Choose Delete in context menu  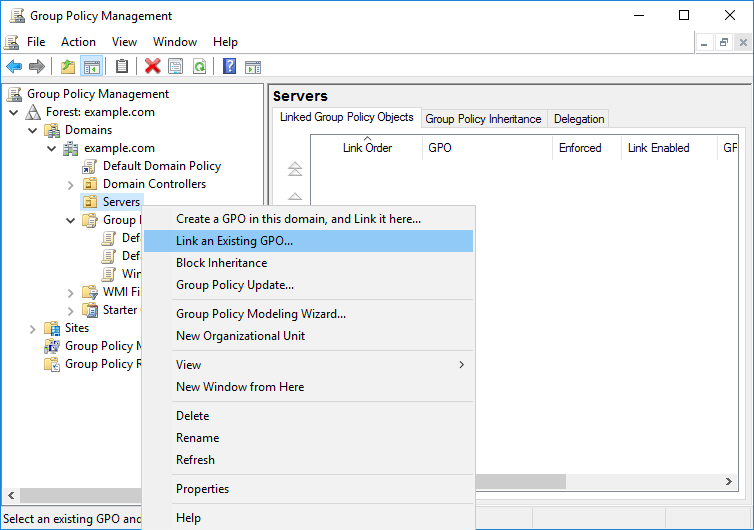(308, 416)
